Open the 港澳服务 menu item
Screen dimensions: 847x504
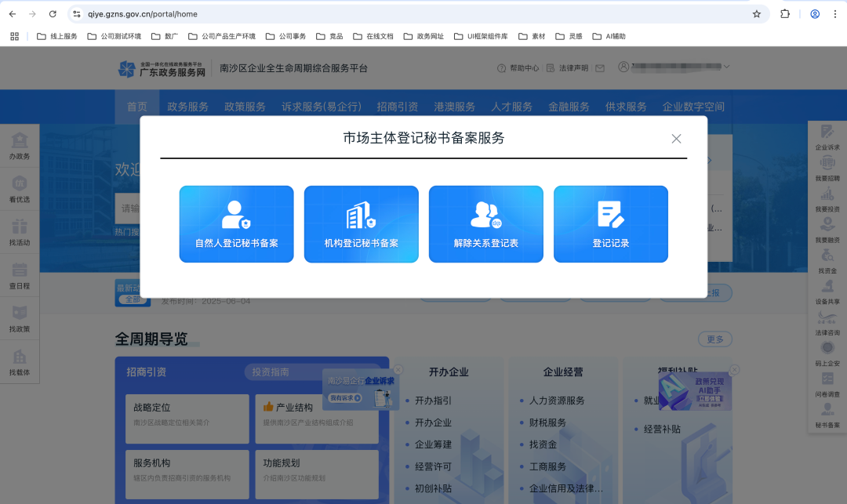(x=454, y=106)
